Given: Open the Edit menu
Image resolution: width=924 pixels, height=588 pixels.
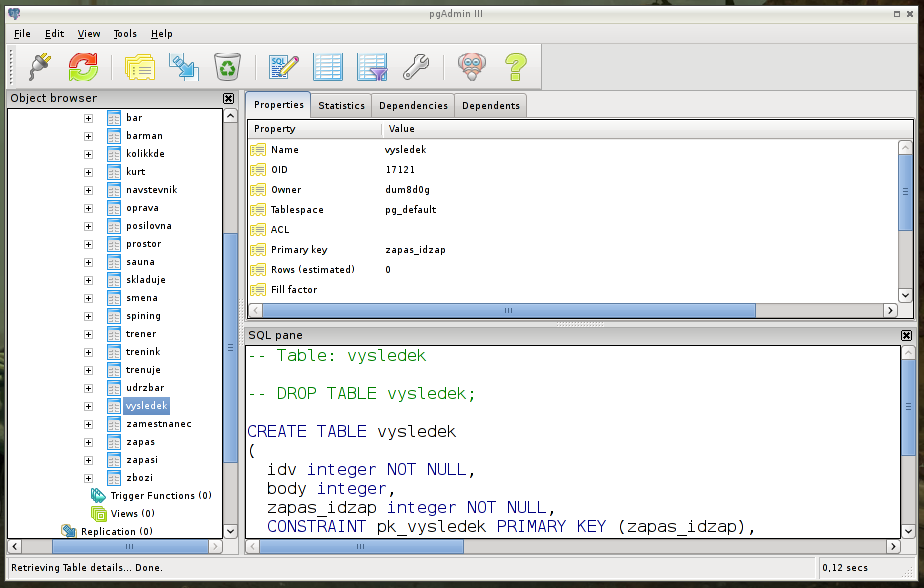Looking at the screenshot, I should coord(54,34).
